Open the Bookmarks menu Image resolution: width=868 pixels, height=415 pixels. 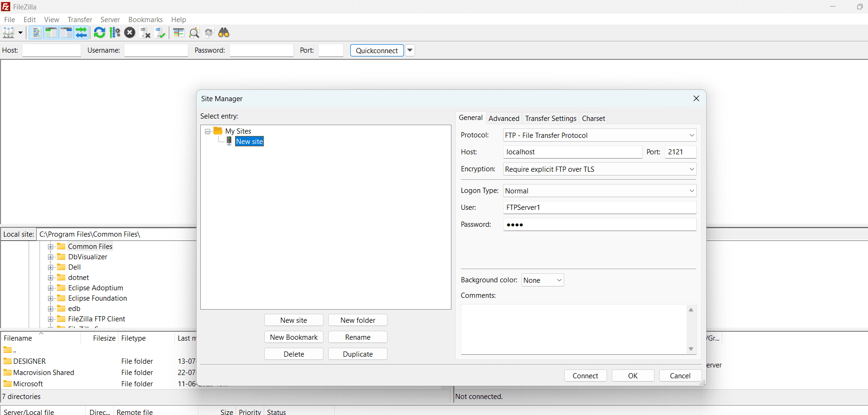pyautogui.click(x=145, y=20)
